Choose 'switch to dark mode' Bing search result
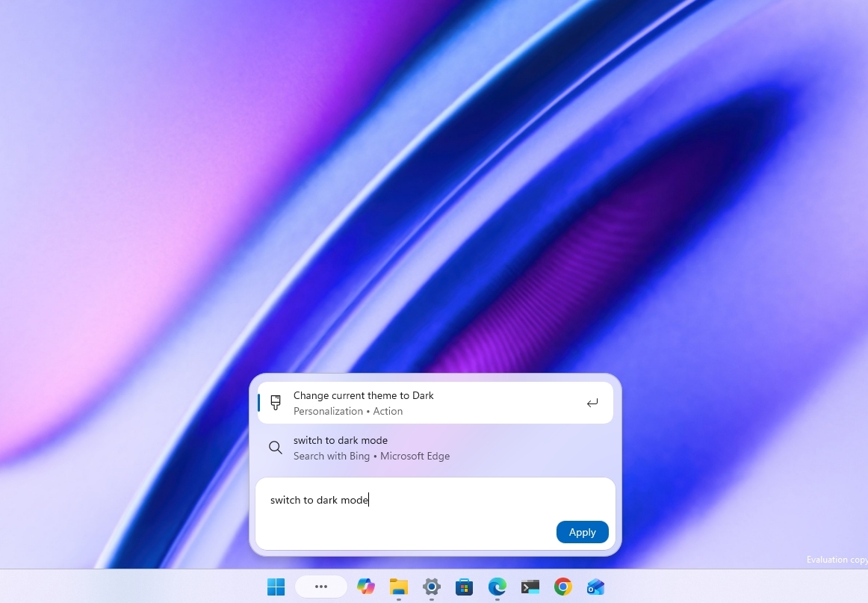 (435, 448)
